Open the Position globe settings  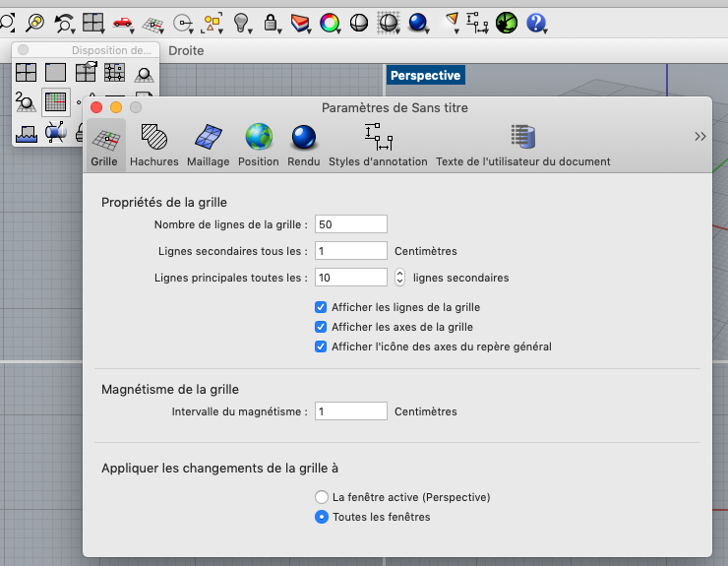coord(259,145)
